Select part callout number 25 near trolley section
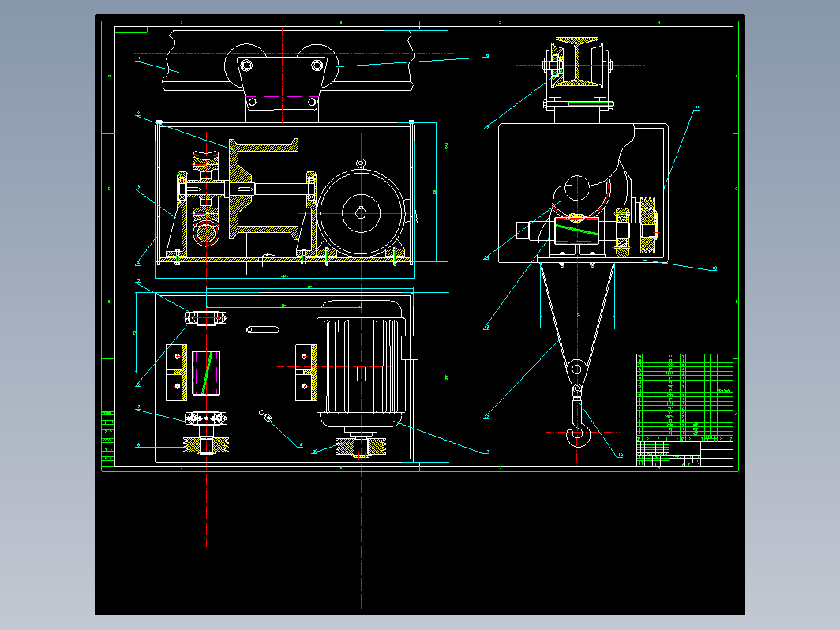 click(x=486, y=127)
